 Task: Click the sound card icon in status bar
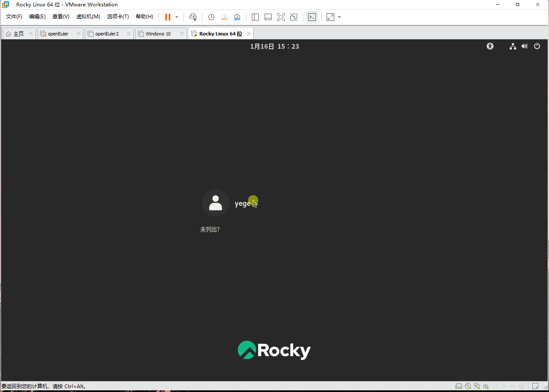486,386
